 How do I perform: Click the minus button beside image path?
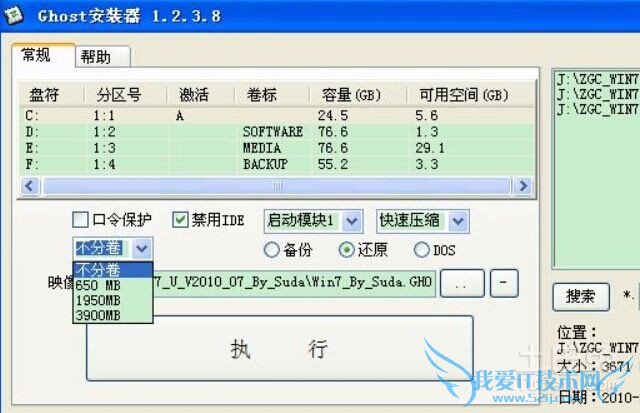click(504, 283)
